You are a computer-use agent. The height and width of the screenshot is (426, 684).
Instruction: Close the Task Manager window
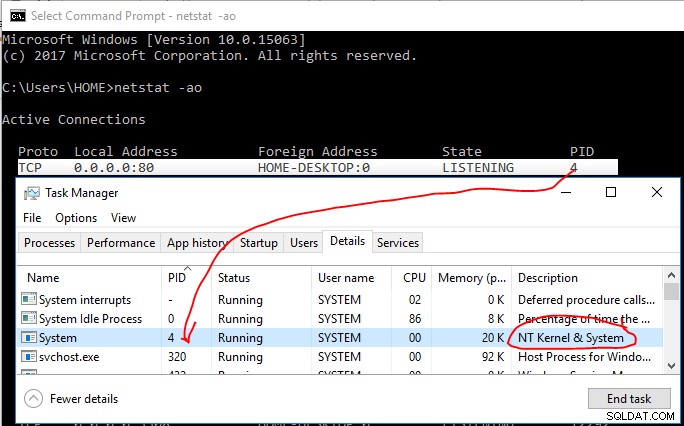tap(657, 192)
